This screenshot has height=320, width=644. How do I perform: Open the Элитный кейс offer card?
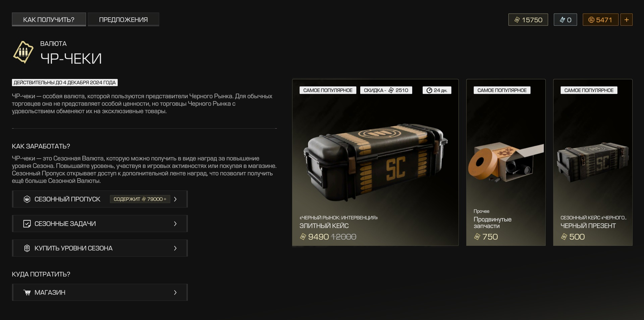375,163
